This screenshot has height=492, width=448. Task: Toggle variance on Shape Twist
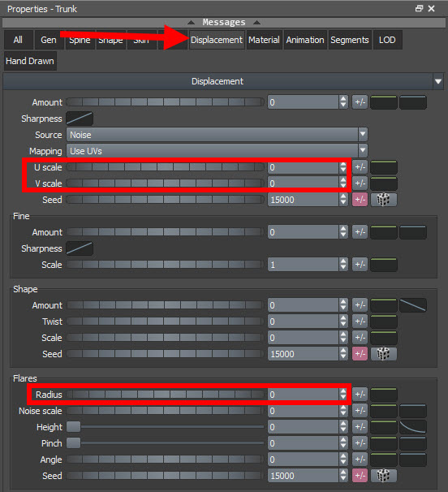360,322
